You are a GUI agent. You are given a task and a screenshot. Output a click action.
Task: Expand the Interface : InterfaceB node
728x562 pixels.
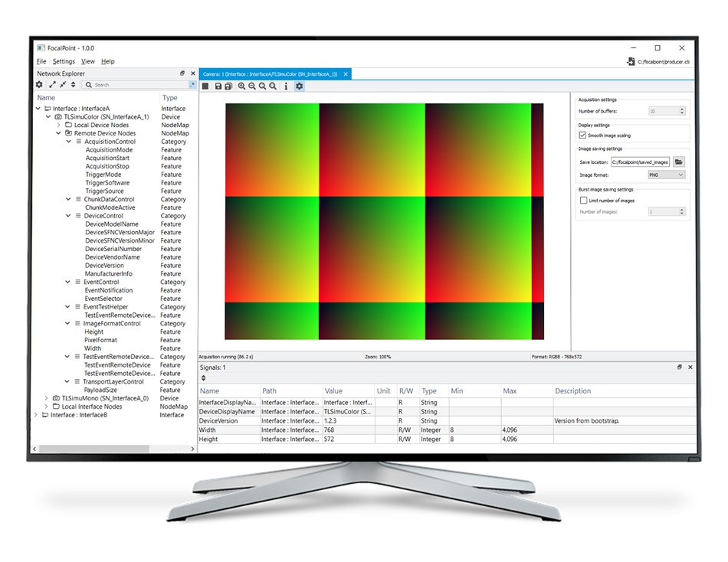tap(37, 415)
